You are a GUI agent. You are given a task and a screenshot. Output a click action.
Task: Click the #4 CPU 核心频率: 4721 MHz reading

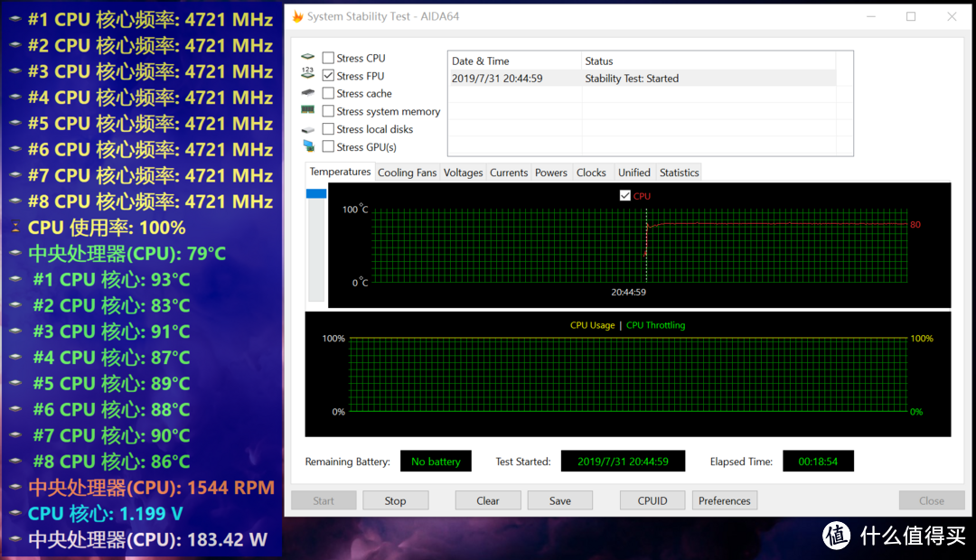coord(150,98)
